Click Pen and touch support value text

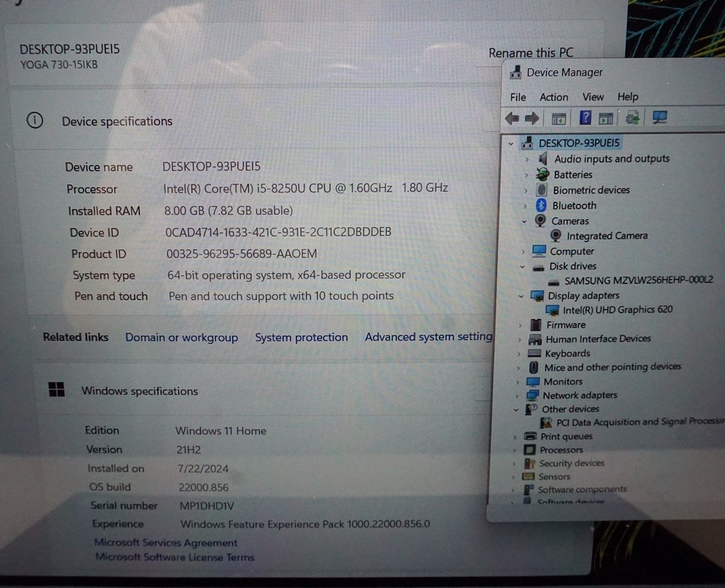pos(281,296)
